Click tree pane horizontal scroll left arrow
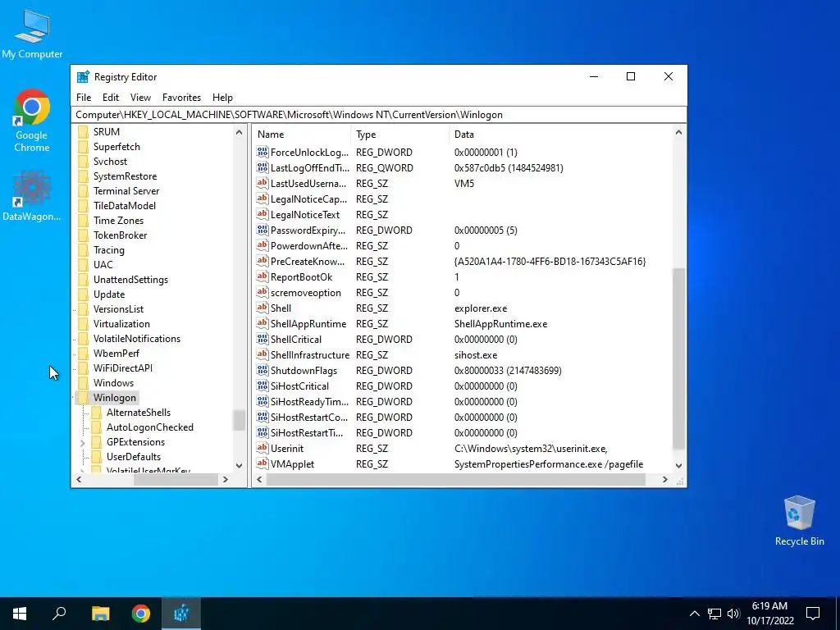The width and height of the screenshot is (840, 630). point(79,479)
